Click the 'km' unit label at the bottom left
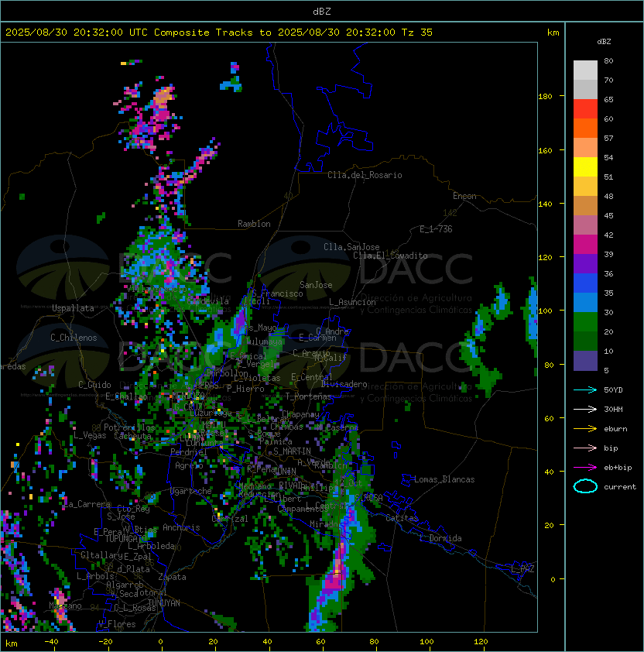This screenshot has height=652, width=644. 12,643
